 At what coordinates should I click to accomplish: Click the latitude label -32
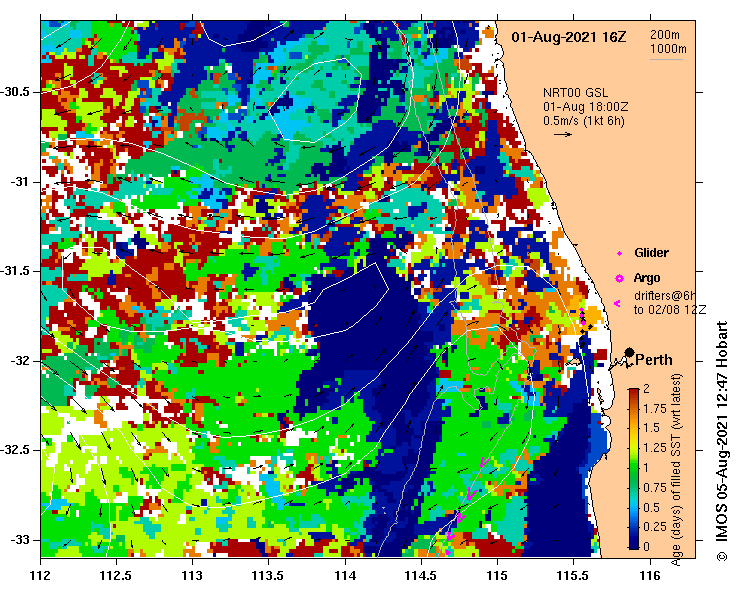click(19, 361)
